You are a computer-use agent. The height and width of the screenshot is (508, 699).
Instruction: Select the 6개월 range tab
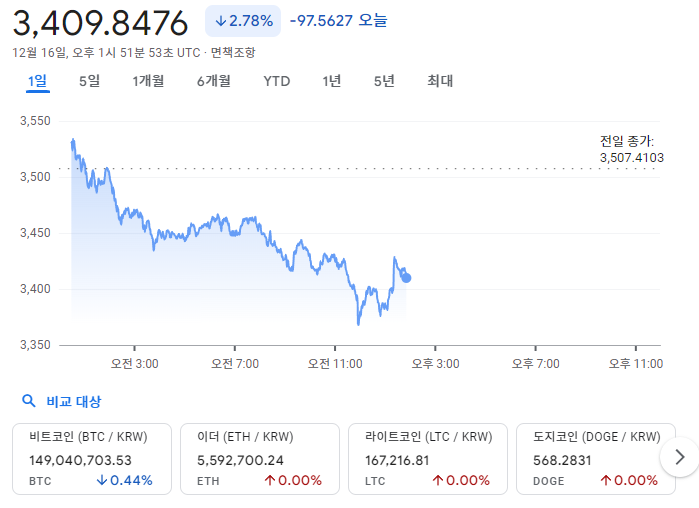(214, 81)
